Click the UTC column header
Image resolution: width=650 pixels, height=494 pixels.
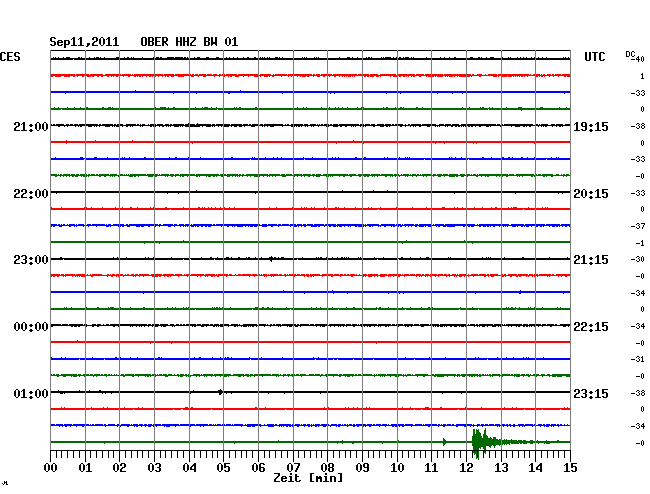[x=594, y=57]
